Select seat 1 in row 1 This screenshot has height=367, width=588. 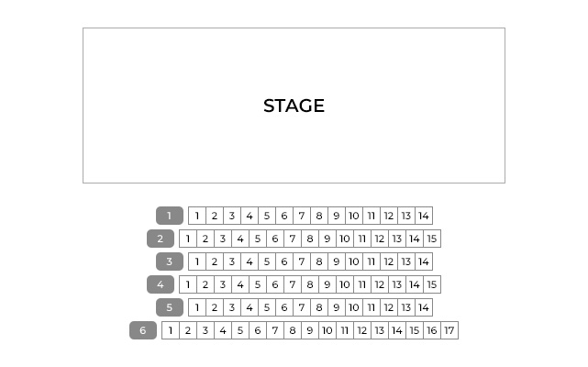click(x=197, y=216)
